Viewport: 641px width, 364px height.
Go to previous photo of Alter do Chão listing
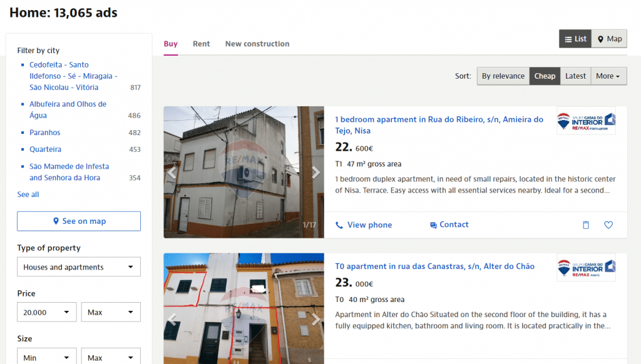click(x=172, y=319)
